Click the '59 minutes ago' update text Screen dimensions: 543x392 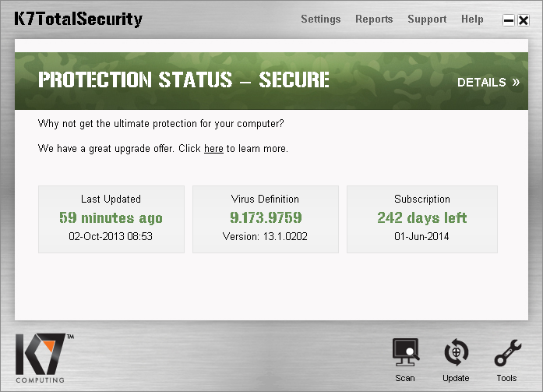(111, 217)
